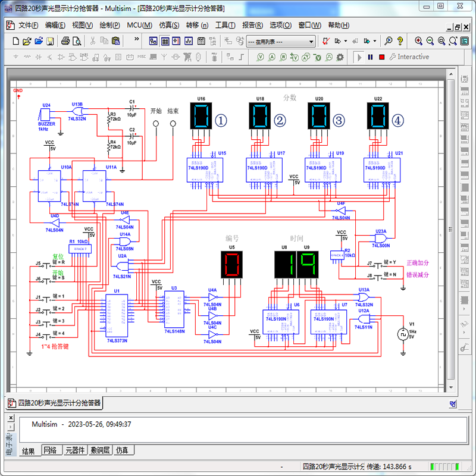
Task: Click the Zoom In magnifier icon
Action: [x=418, y=40]
